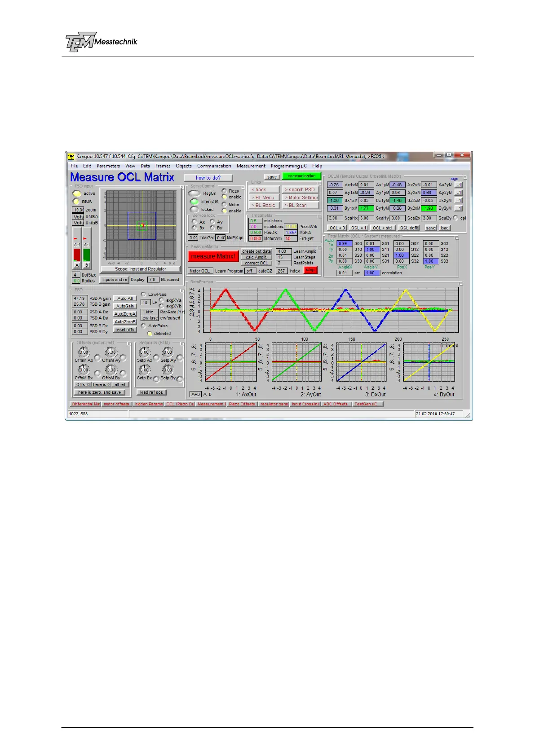Expand the DataFrames panel corner box
Screen dimensions: 535x756
pyautogui.click(x=461, y=283)
